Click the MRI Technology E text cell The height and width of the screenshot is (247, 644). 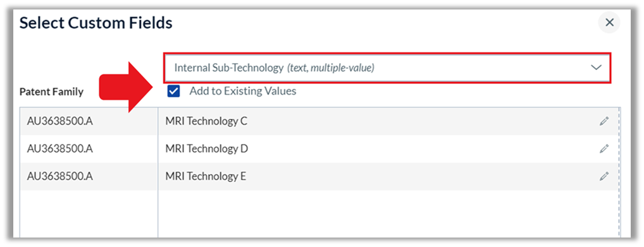pos(206,176)
